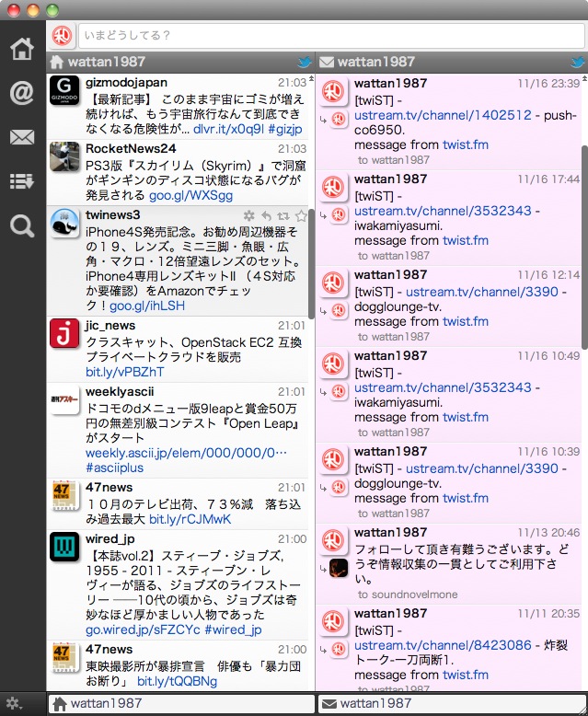Image resolution: width=588 pixels, height=716 pixels.
Task: Retweet the twinews3 tweet
Action: [x=283, y=215]
